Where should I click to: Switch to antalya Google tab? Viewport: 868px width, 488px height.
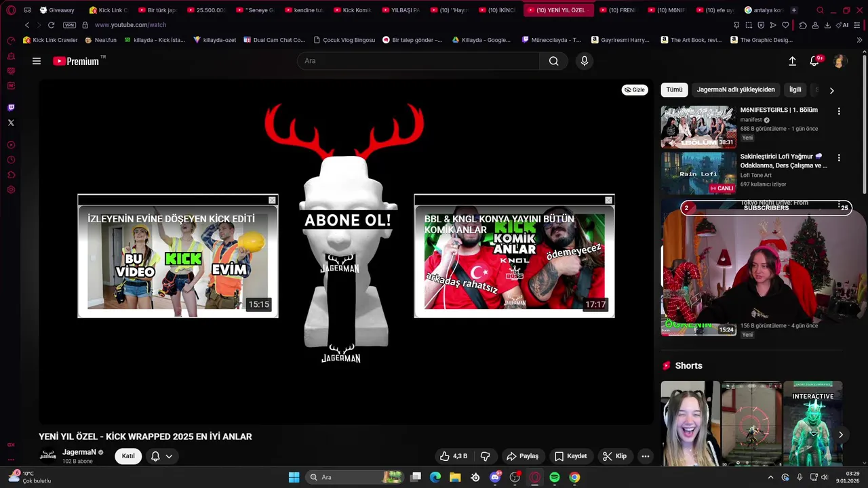tap(764, 10)
